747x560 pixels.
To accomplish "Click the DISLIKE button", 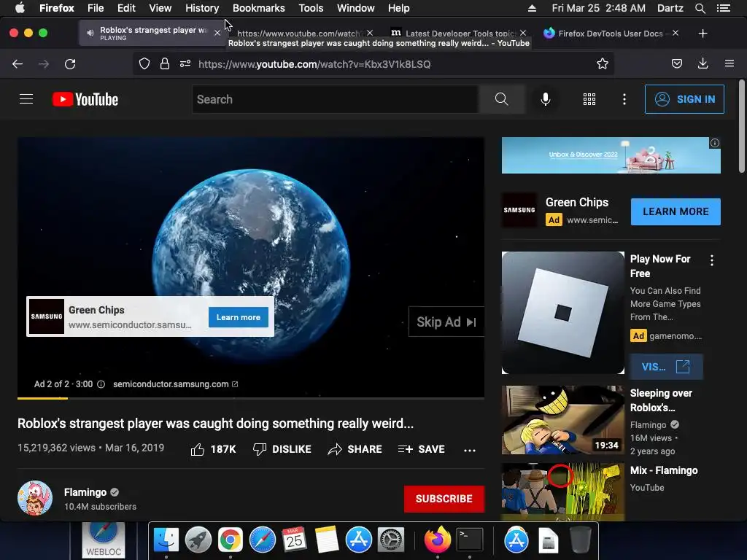I will pos(282,449).
